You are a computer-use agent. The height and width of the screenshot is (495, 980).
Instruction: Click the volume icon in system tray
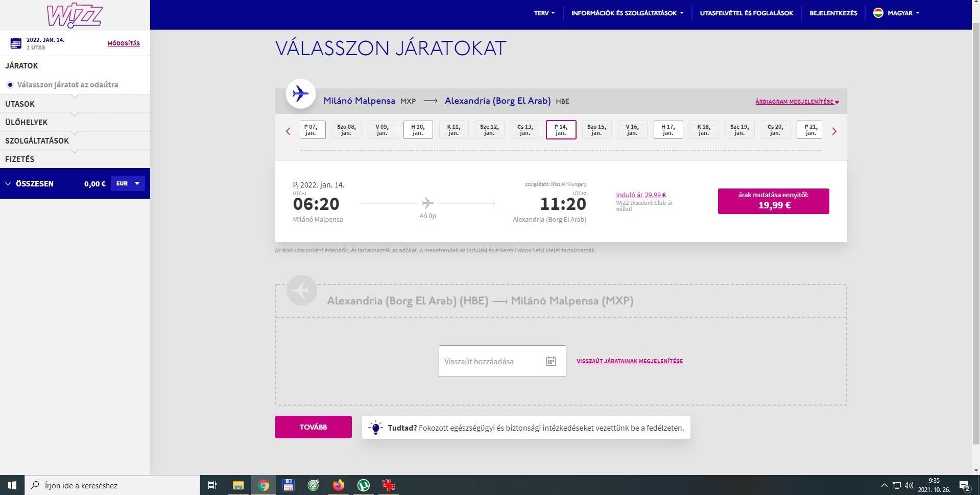pyautogui.click(x=909, y=485)
